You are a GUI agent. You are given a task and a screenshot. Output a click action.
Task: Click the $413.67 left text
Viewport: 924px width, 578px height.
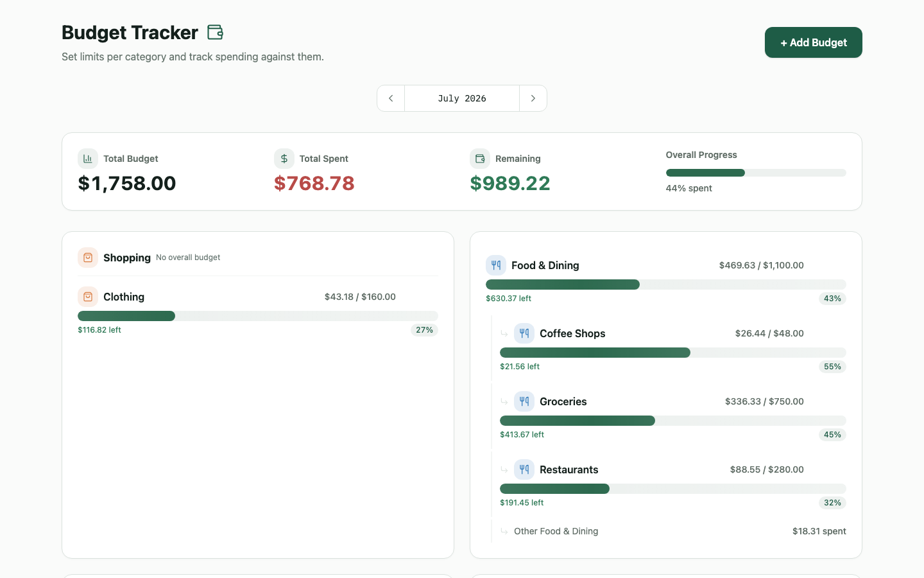(x=522, y=435)
